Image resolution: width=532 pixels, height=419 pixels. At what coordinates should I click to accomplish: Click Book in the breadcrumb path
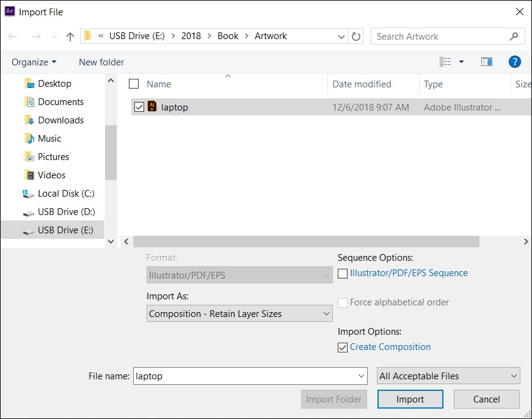(228, 36)
